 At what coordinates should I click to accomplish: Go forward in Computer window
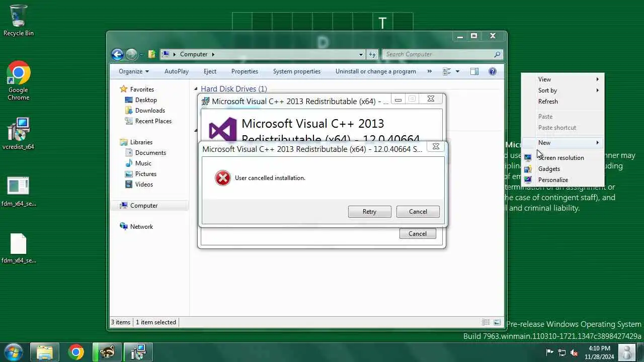coord(131,54)
